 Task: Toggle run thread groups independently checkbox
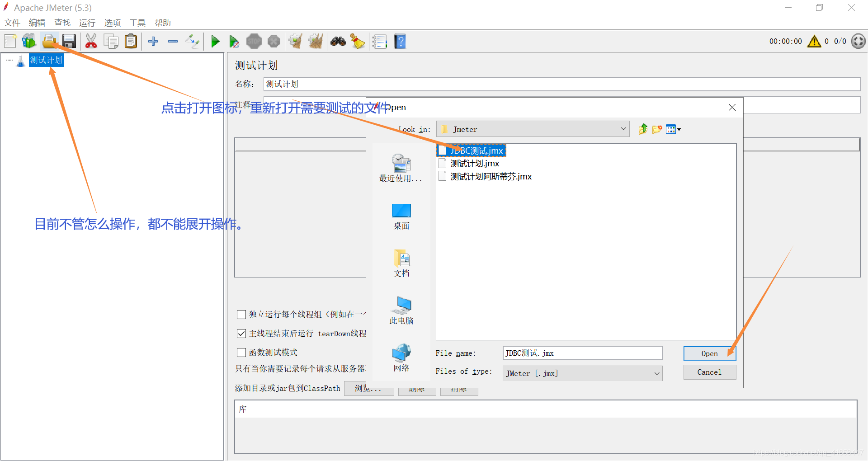(x=241, y=315)
